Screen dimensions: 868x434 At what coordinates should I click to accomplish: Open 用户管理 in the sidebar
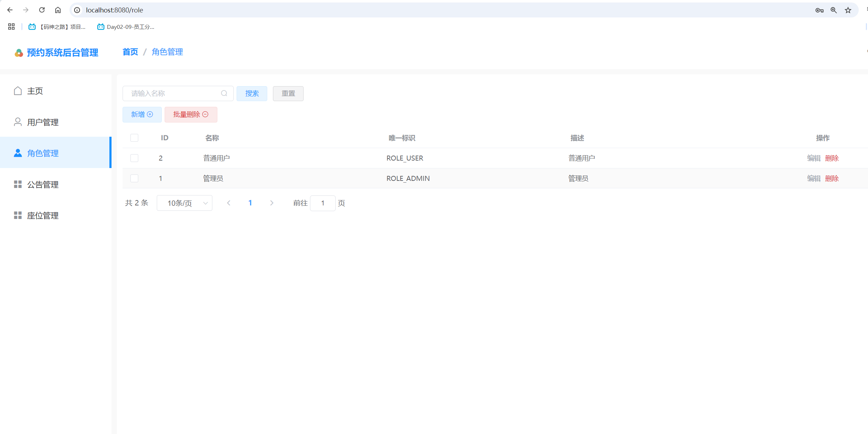click(43, 122)
